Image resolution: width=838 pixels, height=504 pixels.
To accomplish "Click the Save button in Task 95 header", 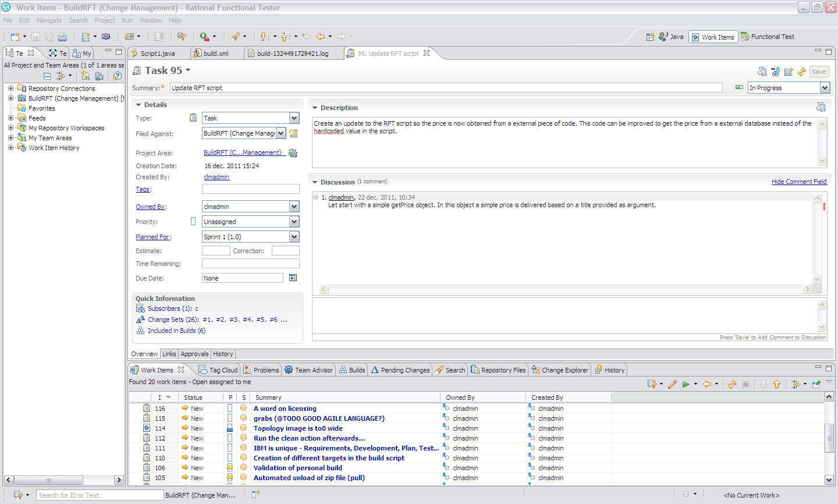I will (819, 72).
